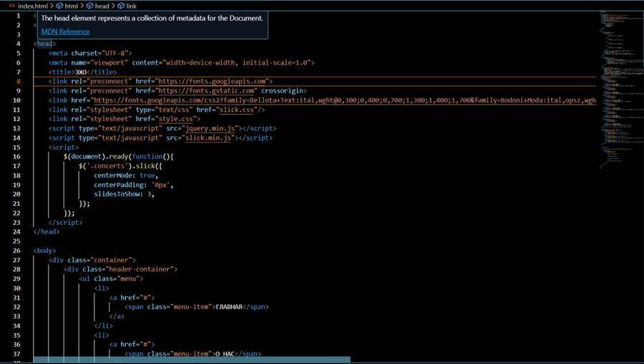Open the long Google Fonts css2 URL
The image size is (644, 364).
point(343,100)
